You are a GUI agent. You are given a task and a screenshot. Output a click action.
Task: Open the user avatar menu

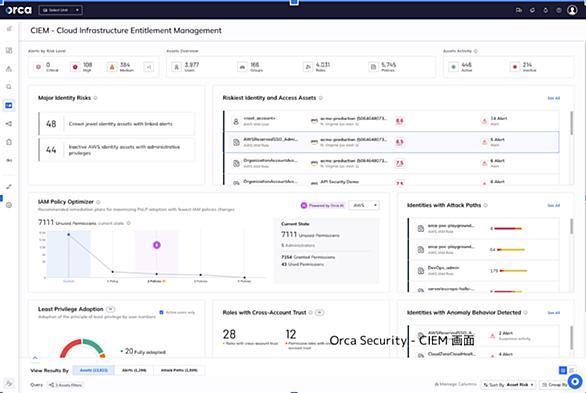[x=572, y=10]
